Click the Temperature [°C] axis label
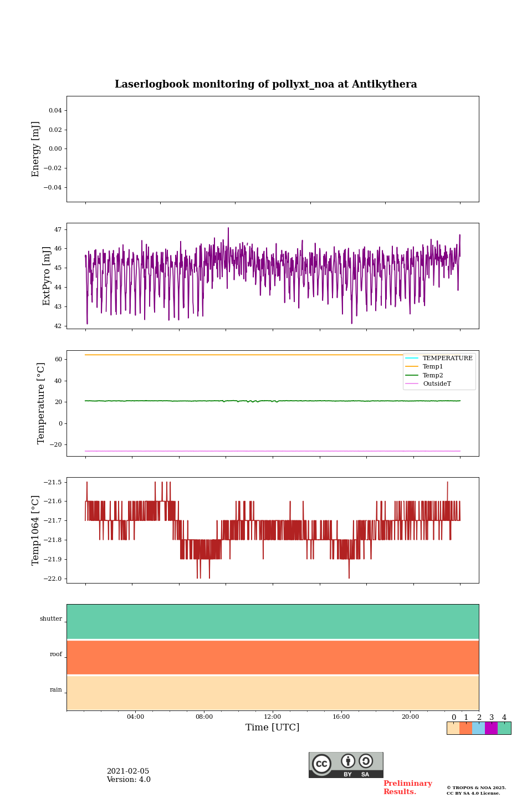Screen dimensions: 532x798 pyautogui.click(x=41, y=403)
